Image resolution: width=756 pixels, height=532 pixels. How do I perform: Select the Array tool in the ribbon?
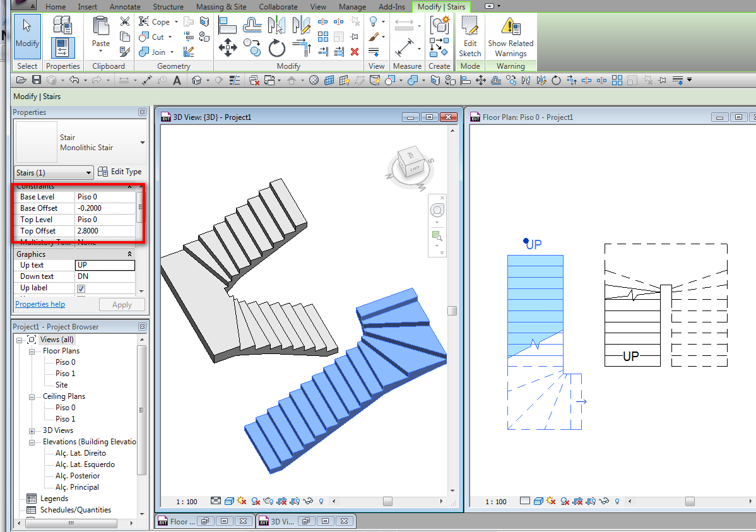click(x=323, y=37)
